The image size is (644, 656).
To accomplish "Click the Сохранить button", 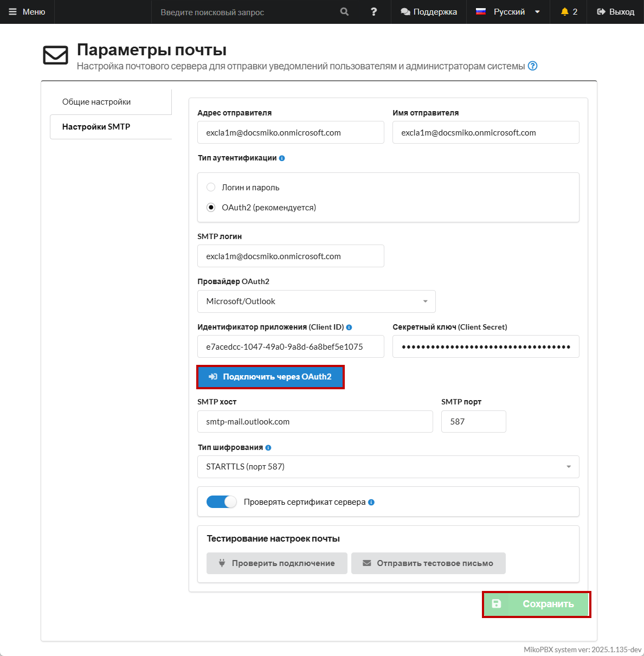I will click(x=536, y=604).
